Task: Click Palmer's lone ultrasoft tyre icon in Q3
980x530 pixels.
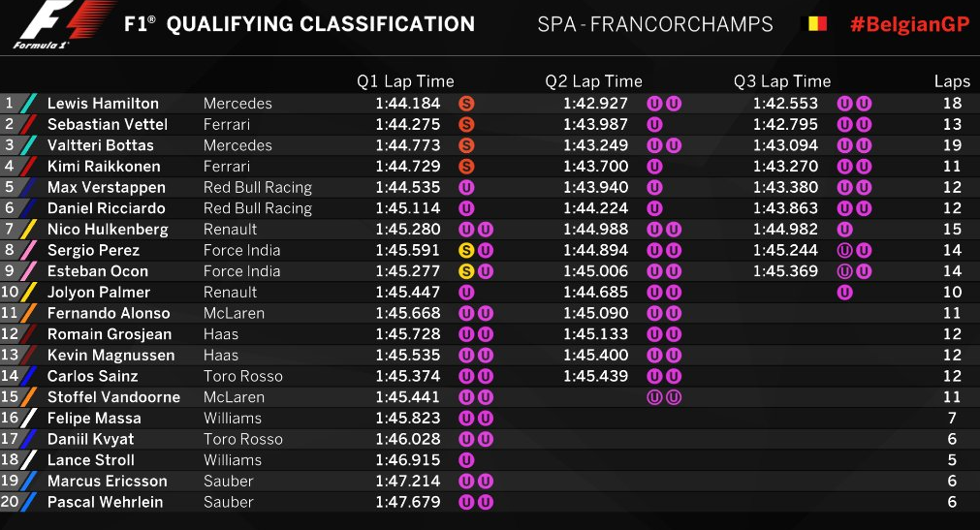Action: coord(844,292)
